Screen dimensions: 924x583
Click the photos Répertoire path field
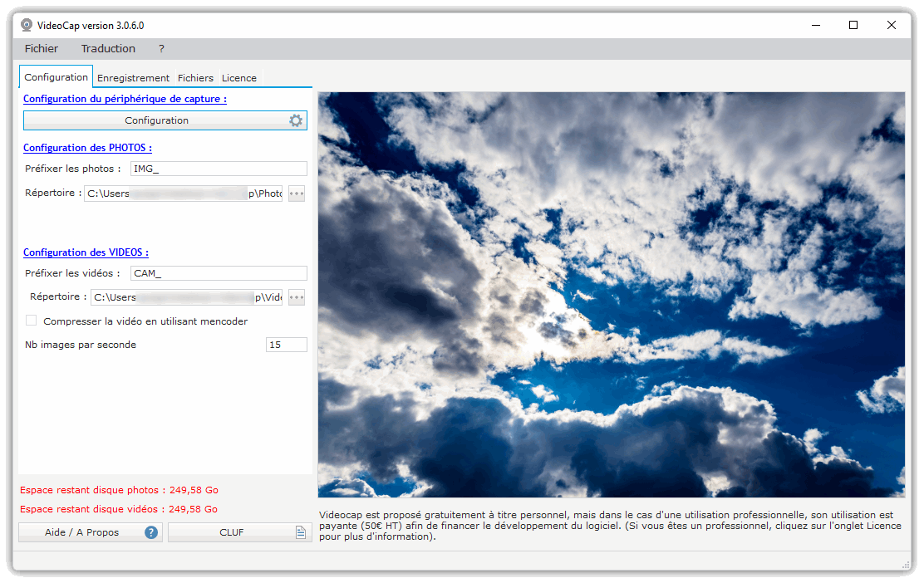(x=184, y=194)
